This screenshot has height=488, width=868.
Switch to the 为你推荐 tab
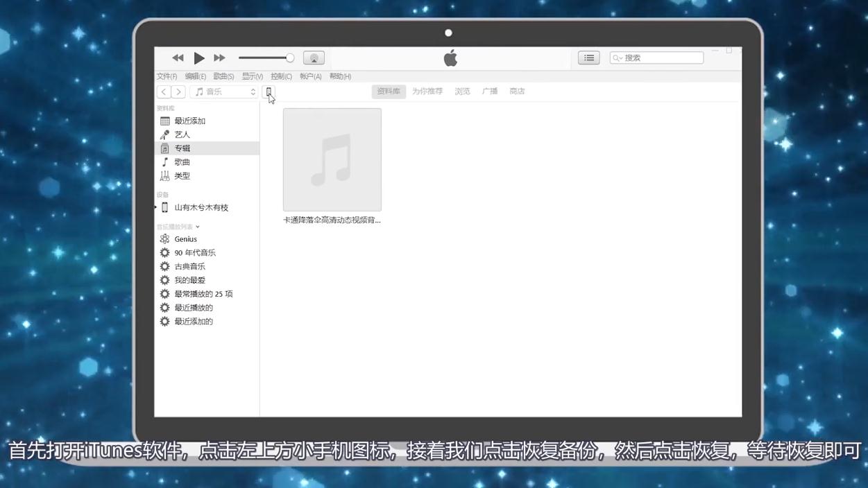click(x=427, y=91)
